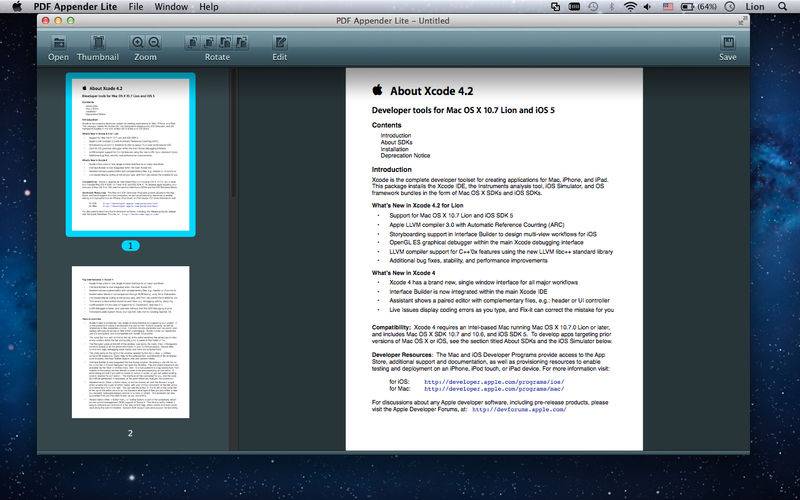Toggle the Thumbnail panel icon

pyautogui.click(x=98, y=42)
